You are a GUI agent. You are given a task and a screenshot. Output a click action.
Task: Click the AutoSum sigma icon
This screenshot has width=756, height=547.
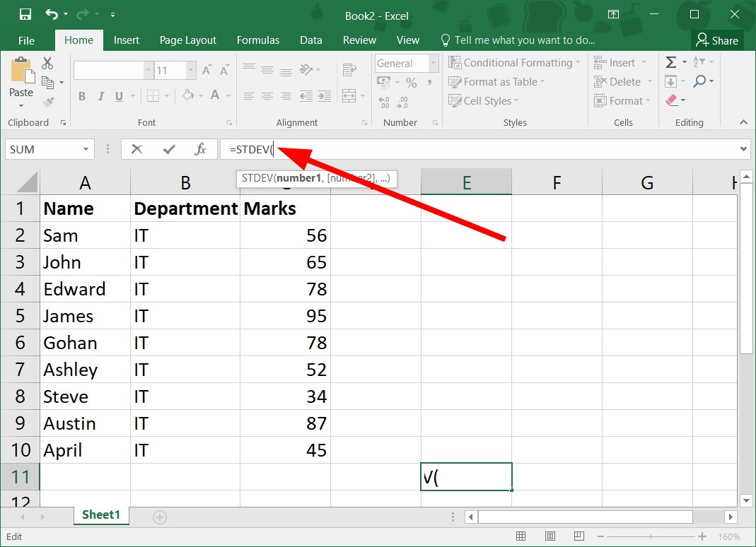670,63
